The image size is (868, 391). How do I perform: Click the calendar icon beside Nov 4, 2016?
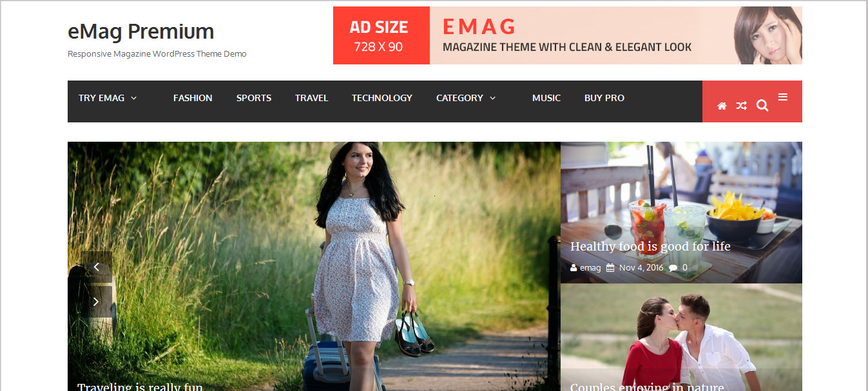coord(610,267)
